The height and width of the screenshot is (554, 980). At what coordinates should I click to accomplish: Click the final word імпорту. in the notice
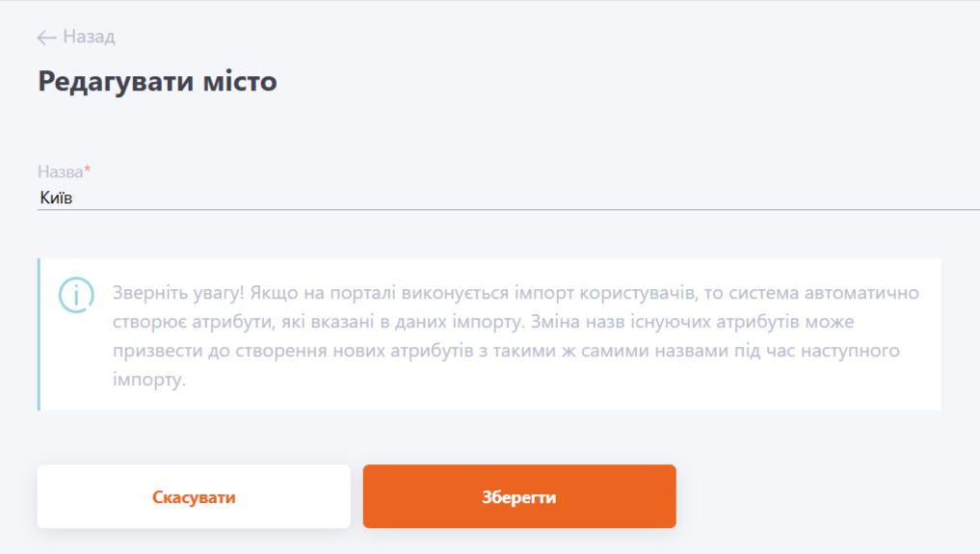tap(149, 379)
